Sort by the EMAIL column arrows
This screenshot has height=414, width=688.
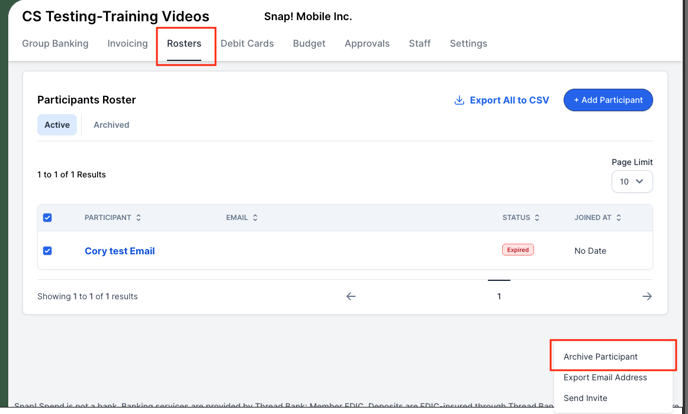click(255, 218)
